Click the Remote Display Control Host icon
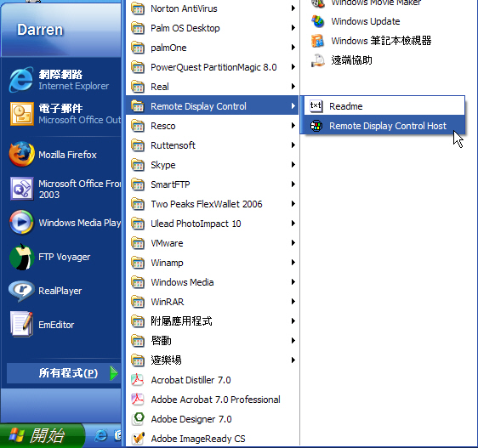Screen dimensions: 478x448 coord(316,126)
